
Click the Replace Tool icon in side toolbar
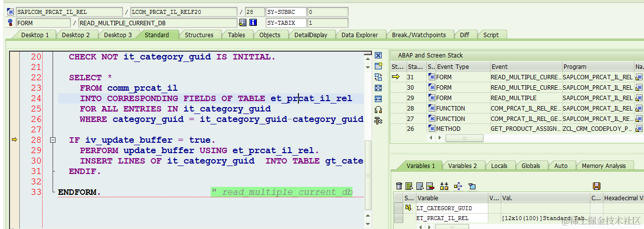(378, 77)
